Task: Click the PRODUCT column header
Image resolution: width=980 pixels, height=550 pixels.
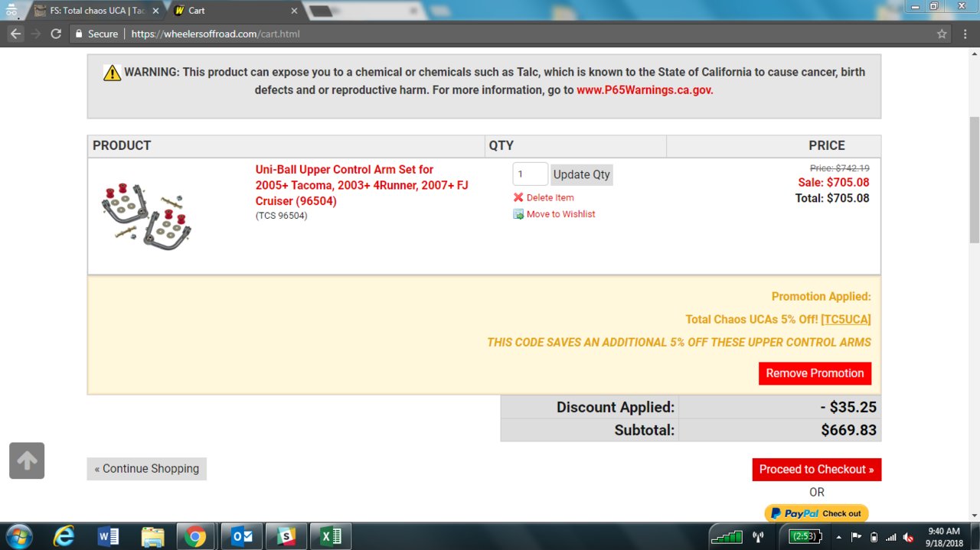Action: [122, 145]
